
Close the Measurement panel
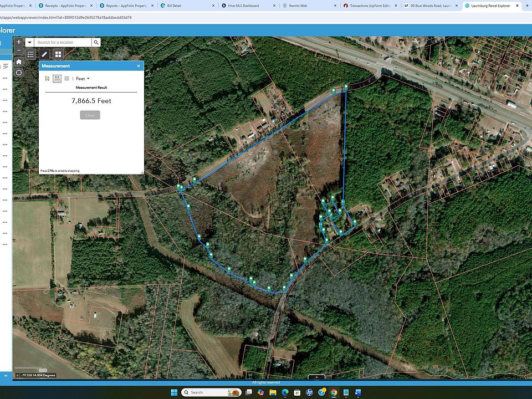(x=138, y=66)
